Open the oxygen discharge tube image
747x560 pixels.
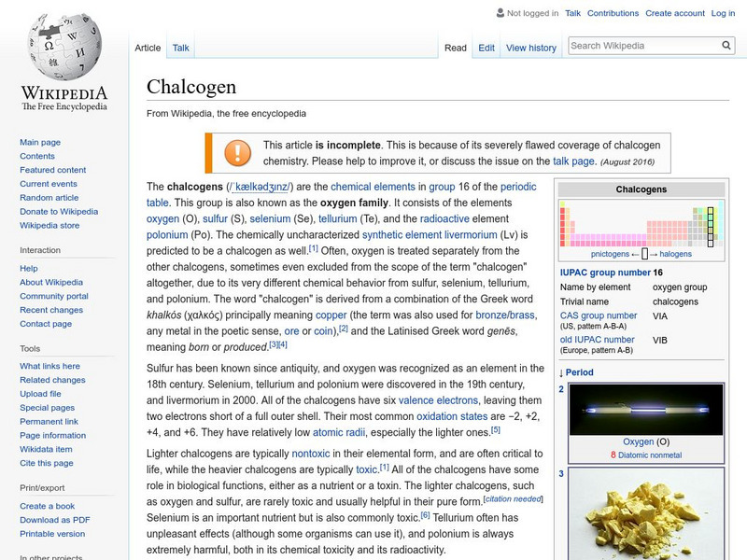point(646,409)
